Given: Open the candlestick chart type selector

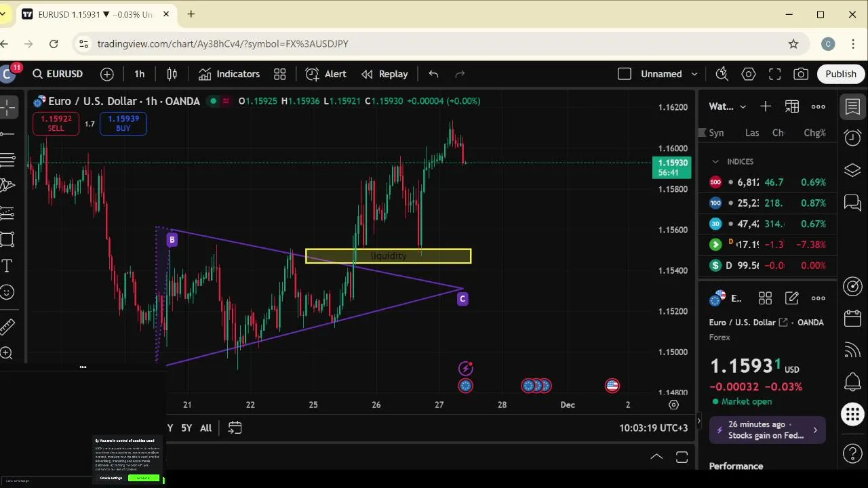Looking at the screenshot, I should 172,74.
